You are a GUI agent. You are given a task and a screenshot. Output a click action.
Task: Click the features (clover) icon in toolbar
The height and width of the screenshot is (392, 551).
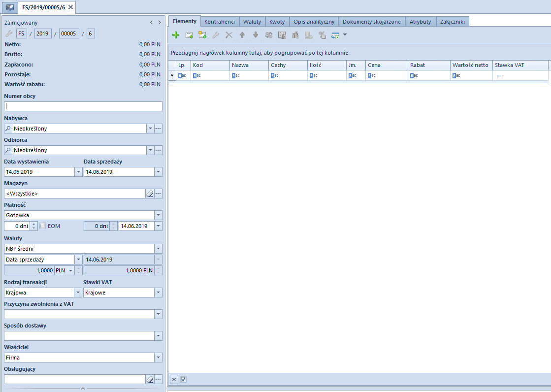[269, 35]
